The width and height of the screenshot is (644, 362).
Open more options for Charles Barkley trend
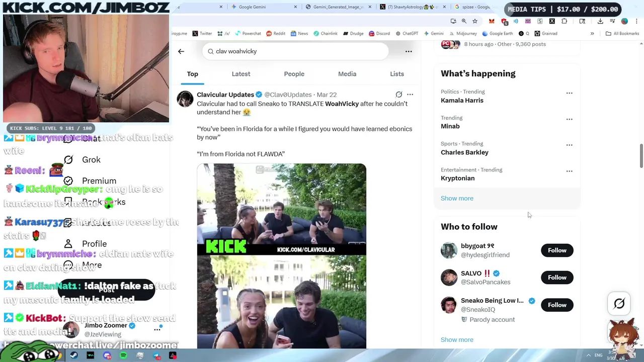tap(569, 145)
